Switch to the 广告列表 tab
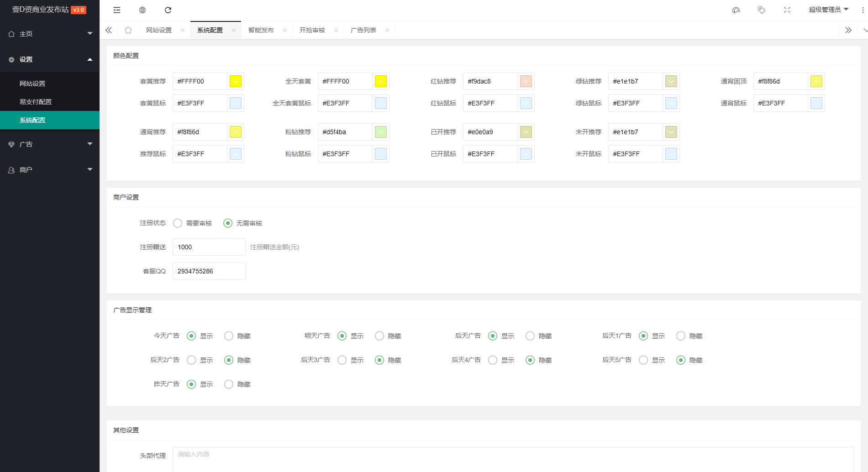 (x=363, y=30)
